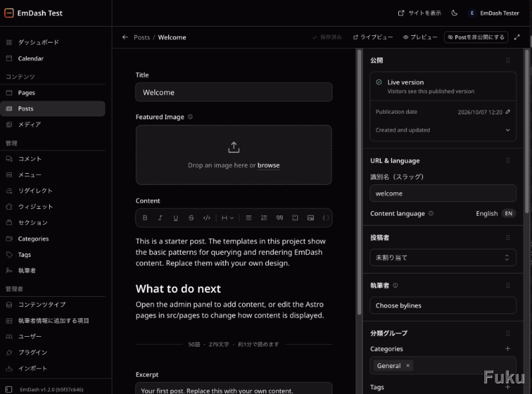Go to Pages in the sidebar

53,93
